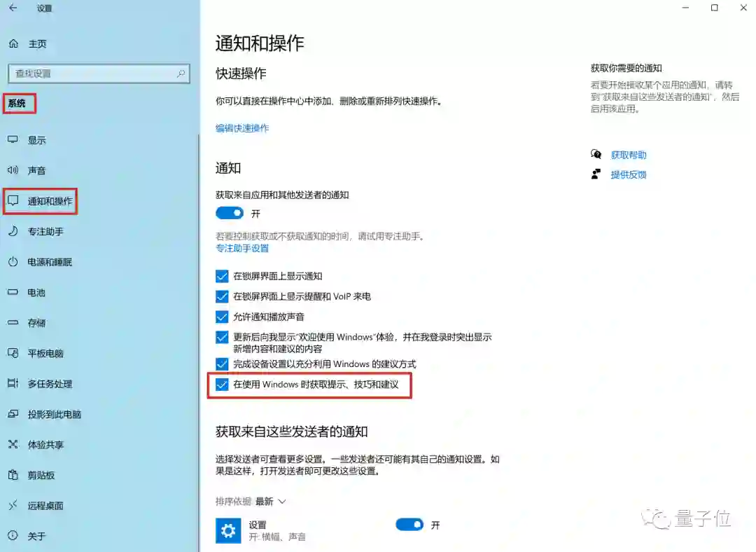Uncheck 允许通知播放声音
The image size is (756, 552).
click(x=222, y=317)
